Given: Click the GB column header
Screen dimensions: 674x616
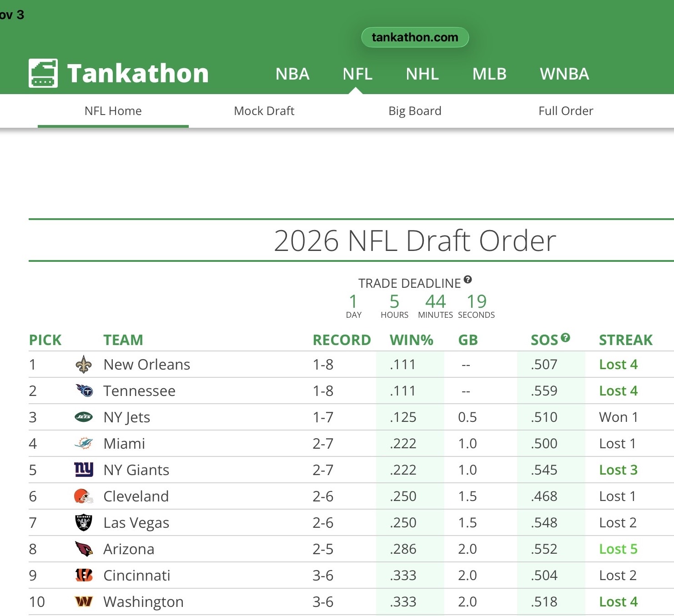Looking at the screenshot, I should [468, 340].
